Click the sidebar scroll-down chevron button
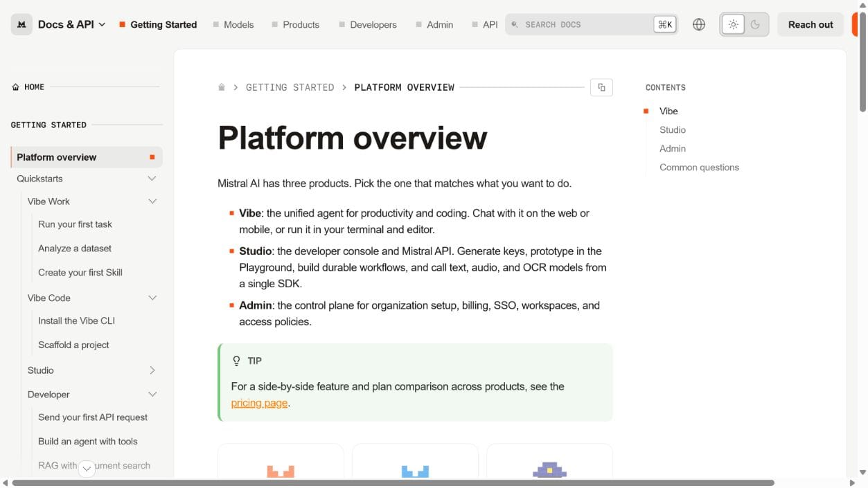The image size is (868, 488). tap(87, 469)
